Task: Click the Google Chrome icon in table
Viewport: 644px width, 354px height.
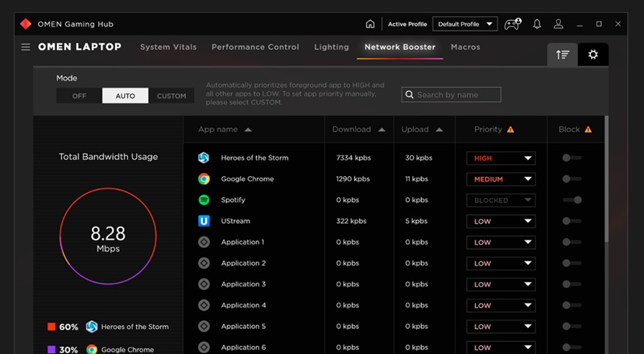Action: pyautogui.click(x=204, y=179)
